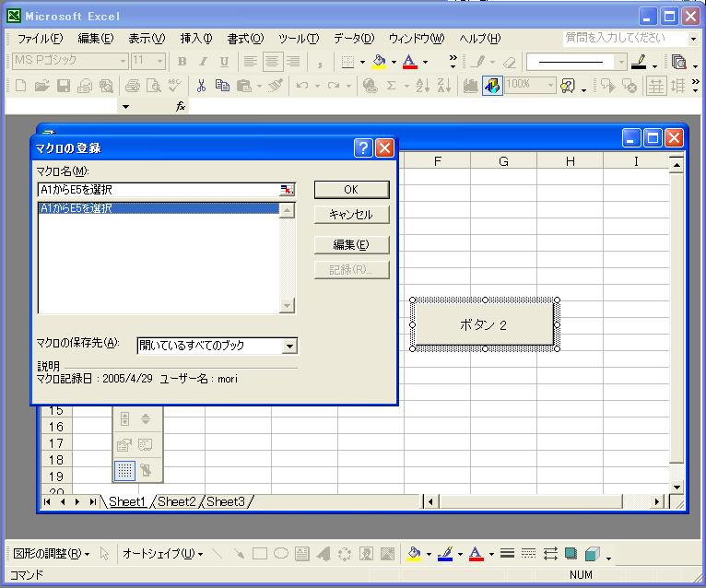Click column G header
706x588 pixels.
coord(504,161)
